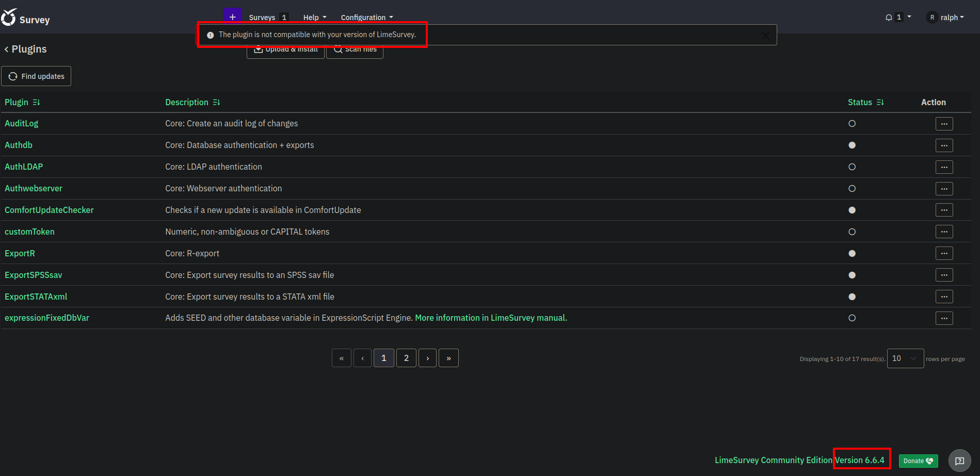Open action menu for AuthLDAP

pos(944,167)
